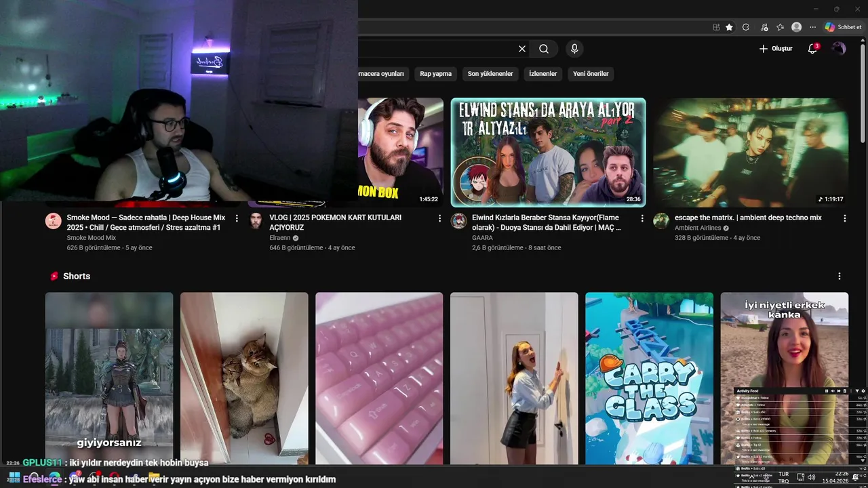The width and height of the screenshot is (868, 488).
Task: Open the browser three-dot settings menu
Action: [812, 27]
